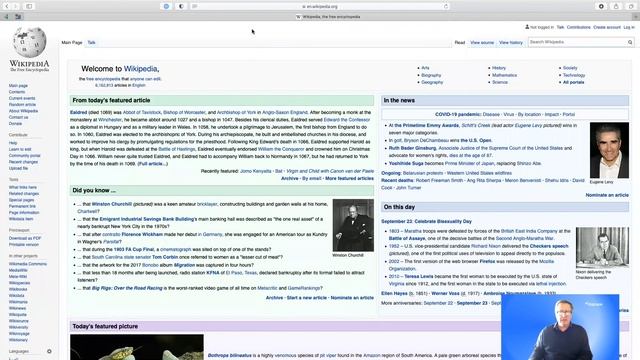Open the Mathematics portal link
Screen dimensions: 640x360
(x=504, y=75)
